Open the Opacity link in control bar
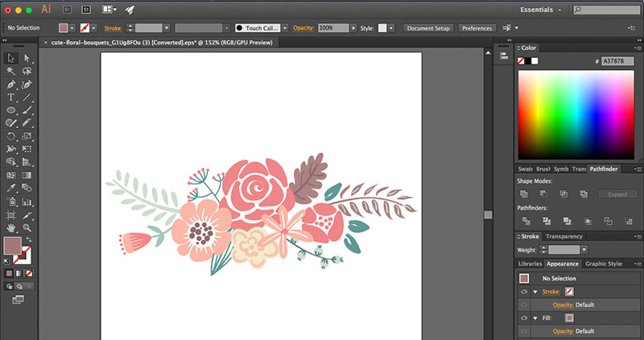 [303, 28]
